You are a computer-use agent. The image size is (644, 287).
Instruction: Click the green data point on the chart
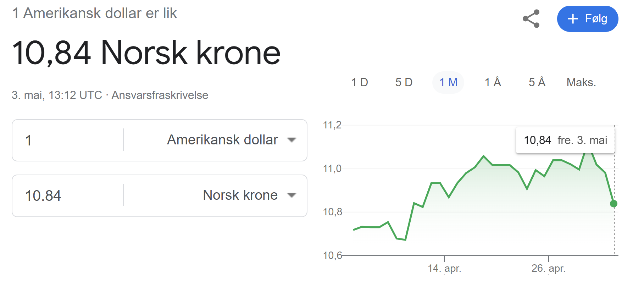(x=614, y=204)
